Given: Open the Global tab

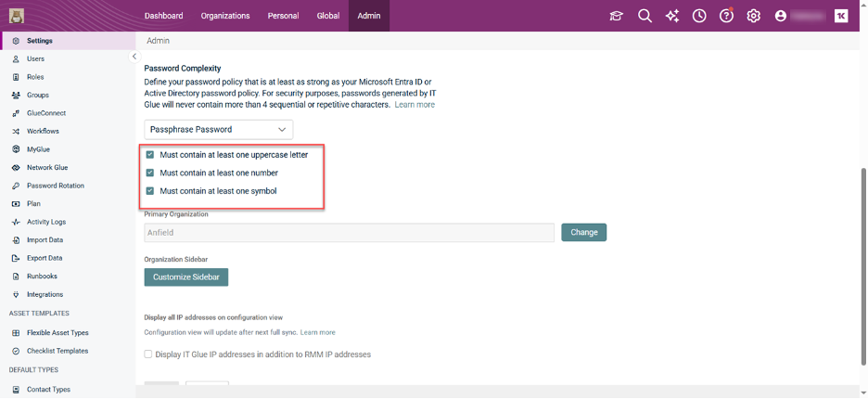Looking at the screenshot, I should point(327,16).
